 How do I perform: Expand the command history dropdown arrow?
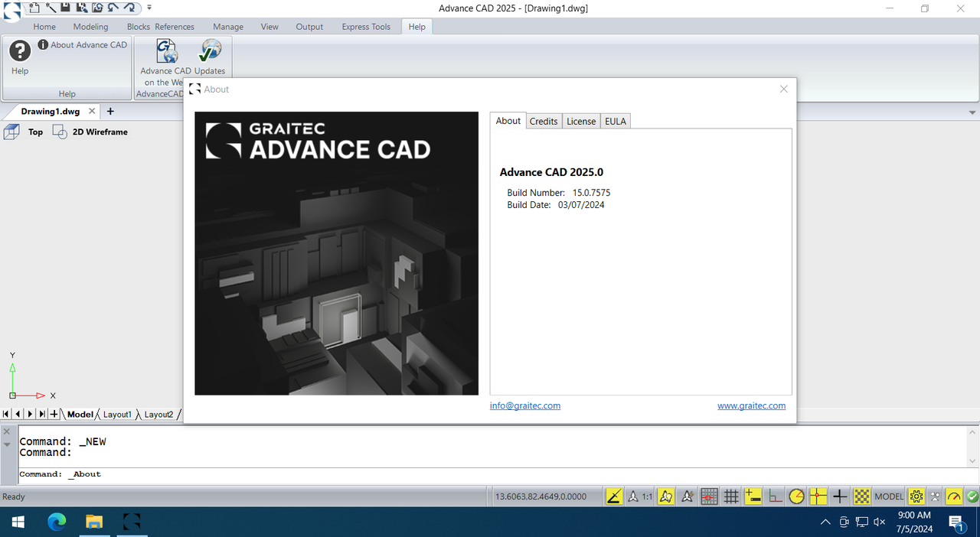7,444
